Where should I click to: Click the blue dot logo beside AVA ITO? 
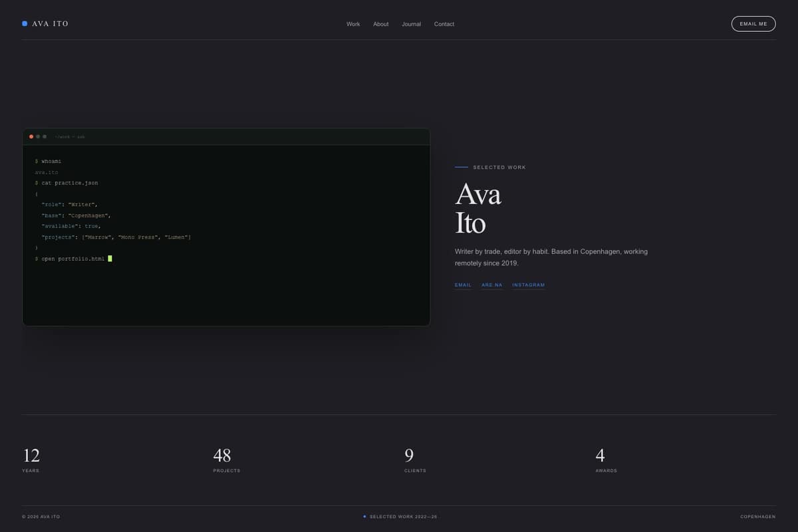pyautogui.click(x=25, y=23)
